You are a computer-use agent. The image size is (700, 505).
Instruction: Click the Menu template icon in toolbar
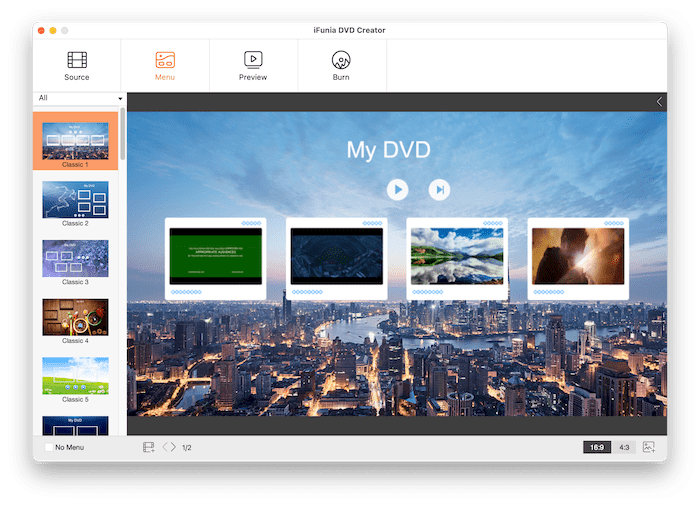point(165,60)
